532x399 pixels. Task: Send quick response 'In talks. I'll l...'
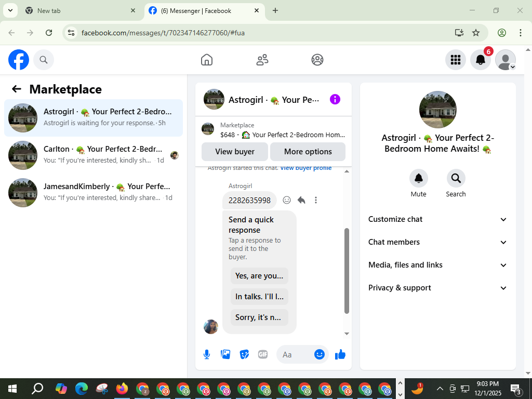(x=259, y=297)
